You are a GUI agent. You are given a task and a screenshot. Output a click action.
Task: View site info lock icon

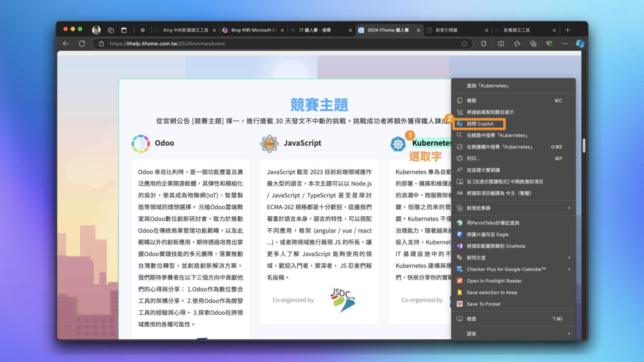101,43
